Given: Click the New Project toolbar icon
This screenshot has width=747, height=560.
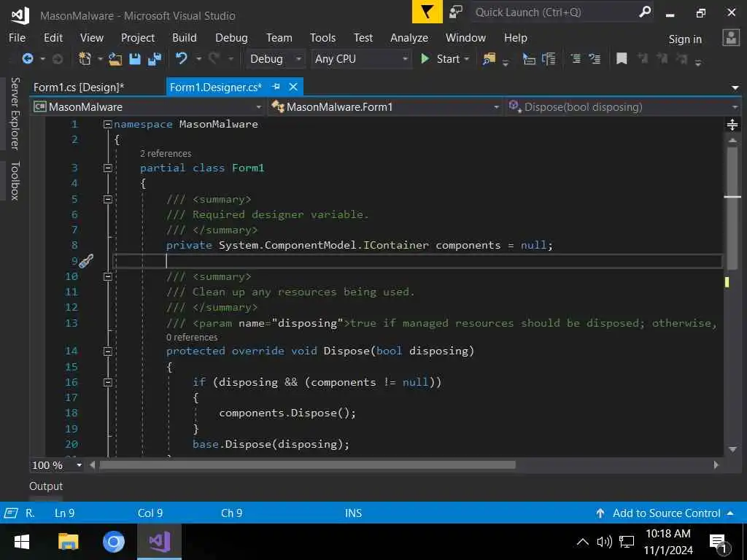Looking at the screenshot, I should (x=85, y=58).
